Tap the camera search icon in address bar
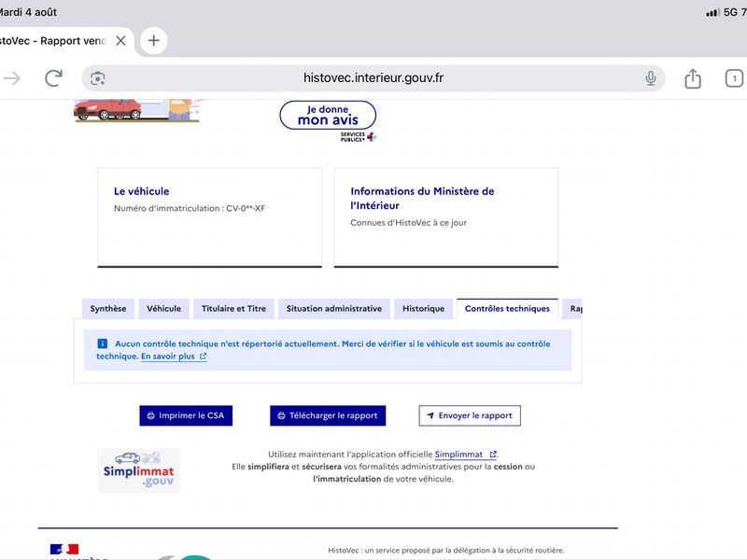Image resolution: width=747 pixels, height=560 pixels. pyautogui.click(x=98, y=78)
